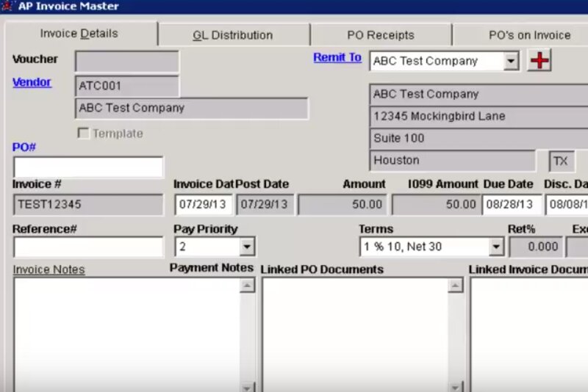Screen dimensions: 588x392
Task: Expand the Terms dropdown list
Action: coord(496,247)
